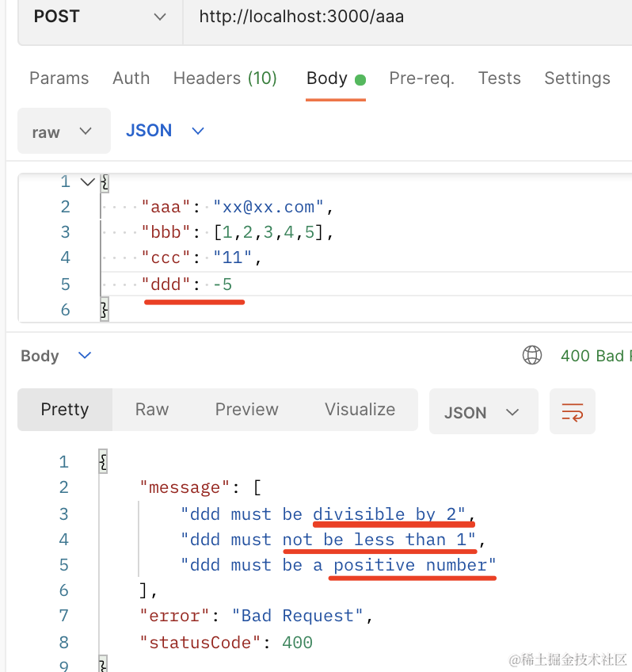The width and height of the screenshot is (632, 672).
Task: Toggle the wrap lines icon
Action: [572, 411]
